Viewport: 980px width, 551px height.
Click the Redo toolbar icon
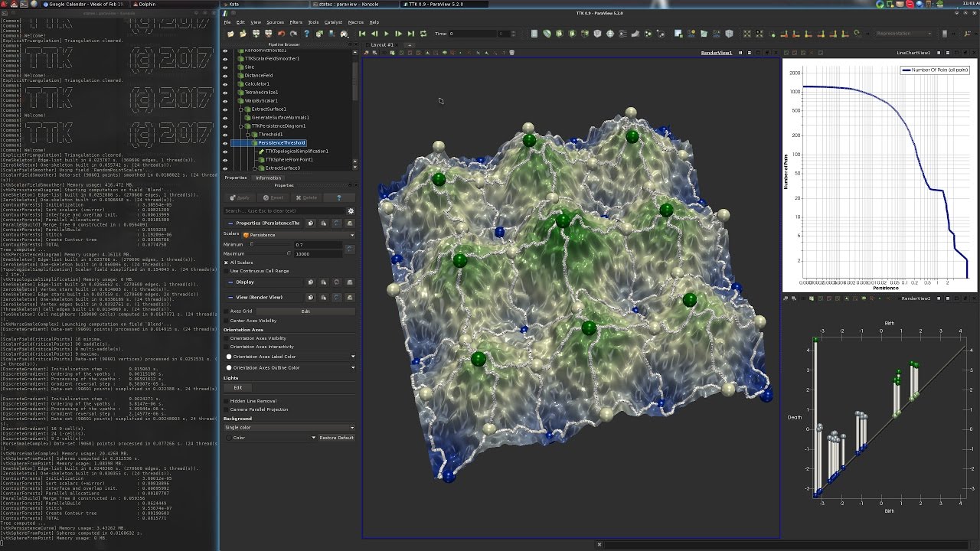pyautogui.click(x=293, y=34)
